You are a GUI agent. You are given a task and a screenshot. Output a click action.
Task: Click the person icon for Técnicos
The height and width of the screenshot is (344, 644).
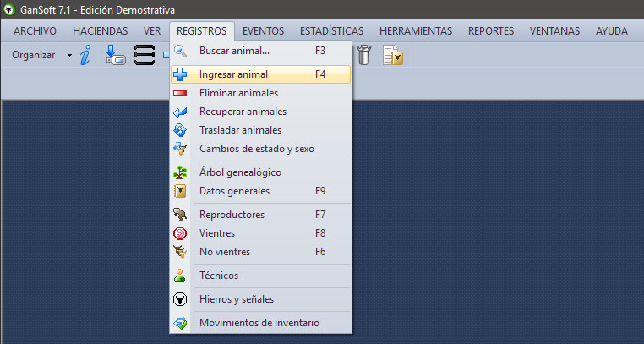tap(180, 276)
